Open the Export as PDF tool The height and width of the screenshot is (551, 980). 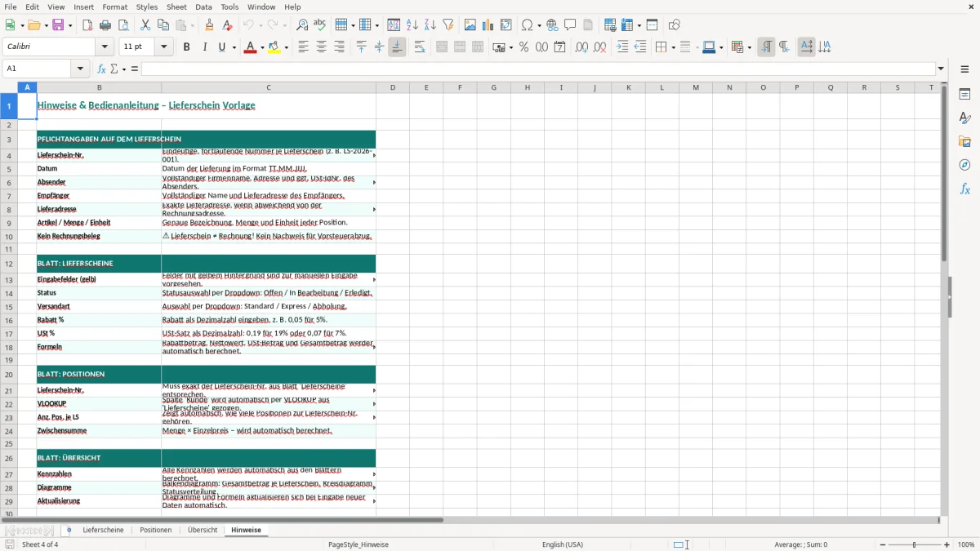pos(87,25)
